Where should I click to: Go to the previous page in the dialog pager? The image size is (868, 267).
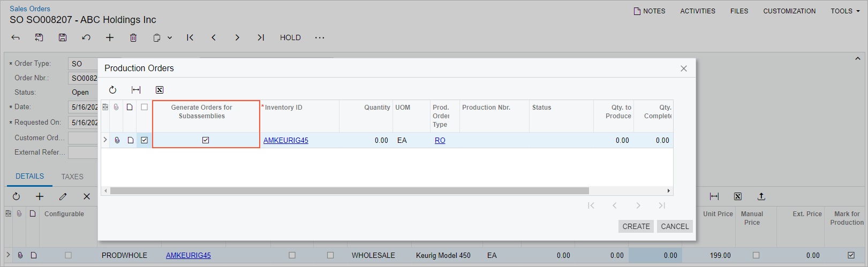[615, 205]
